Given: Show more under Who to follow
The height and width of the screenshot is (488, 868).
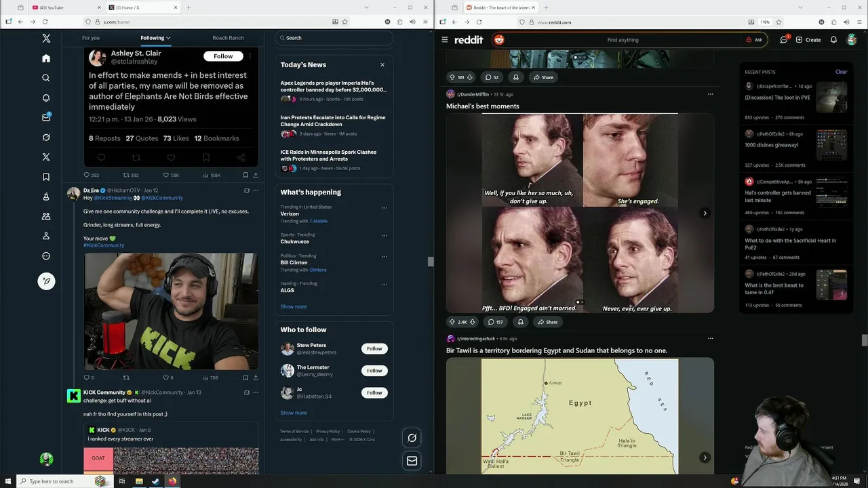Looking at the screenshot, I should pos(294,413).
